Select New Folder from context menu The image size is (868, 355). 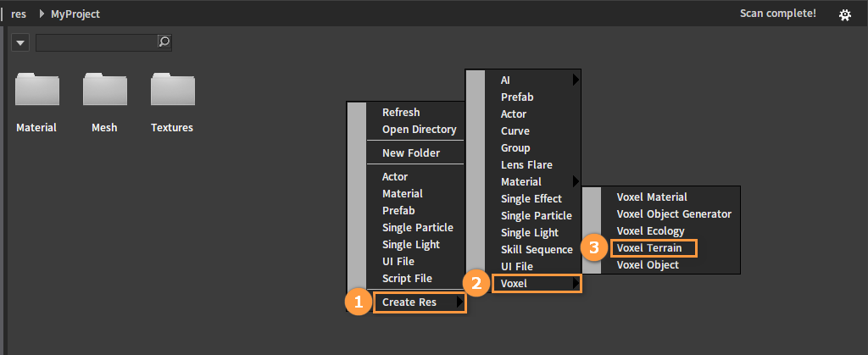pos(411,153)
